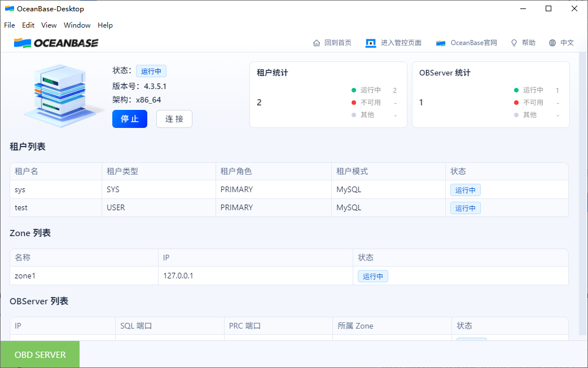This screenshot has width=588, height=368.
Task: Click the OCEANBASE logo in header
Action: tap(56, 43)
